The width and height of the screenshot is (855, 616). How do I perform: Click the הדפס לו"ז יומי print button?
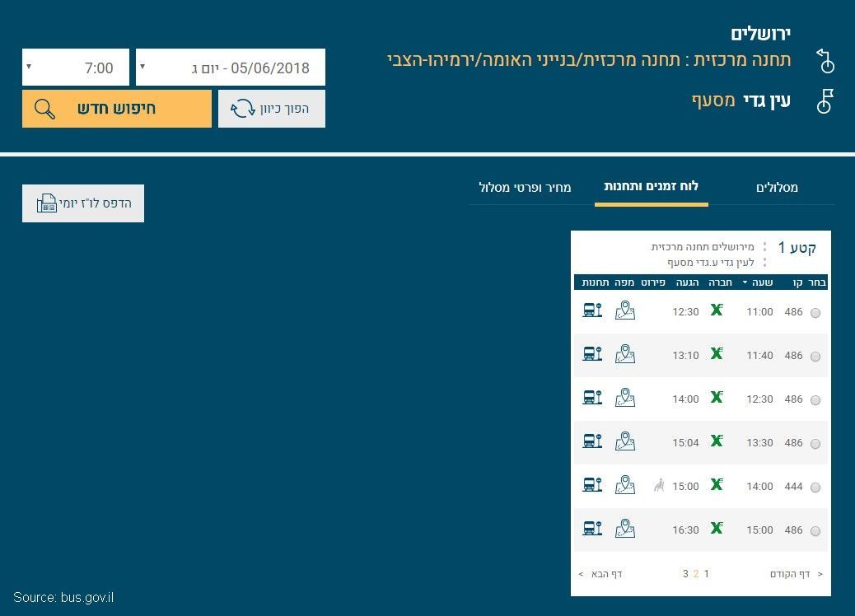[x=83, y=203]
